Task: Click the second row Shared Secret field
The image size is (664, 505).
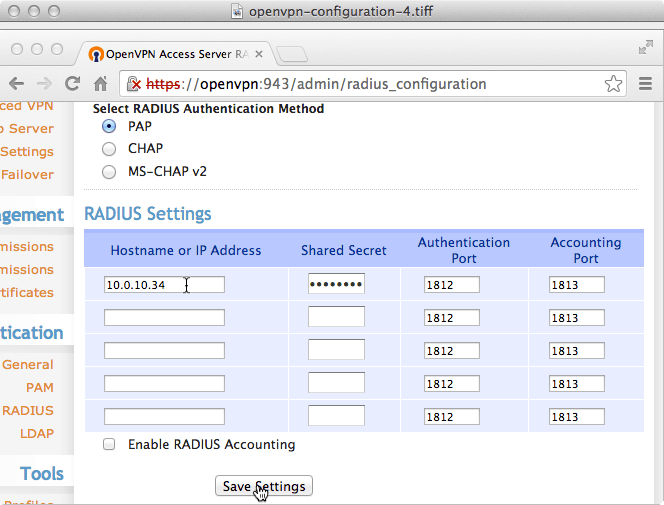Action: [336, 317]
